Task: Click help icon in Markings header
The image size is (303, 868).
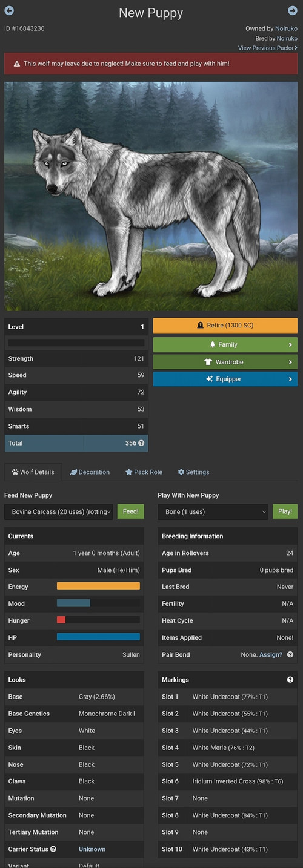Action: tap(290, 680)
